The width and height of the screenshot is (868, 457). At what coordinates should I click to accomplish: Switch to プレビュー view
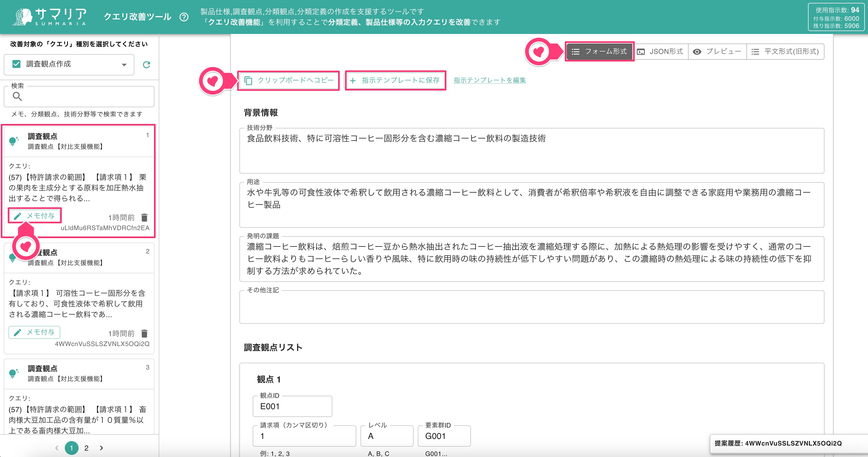click(x=717, y=51)
